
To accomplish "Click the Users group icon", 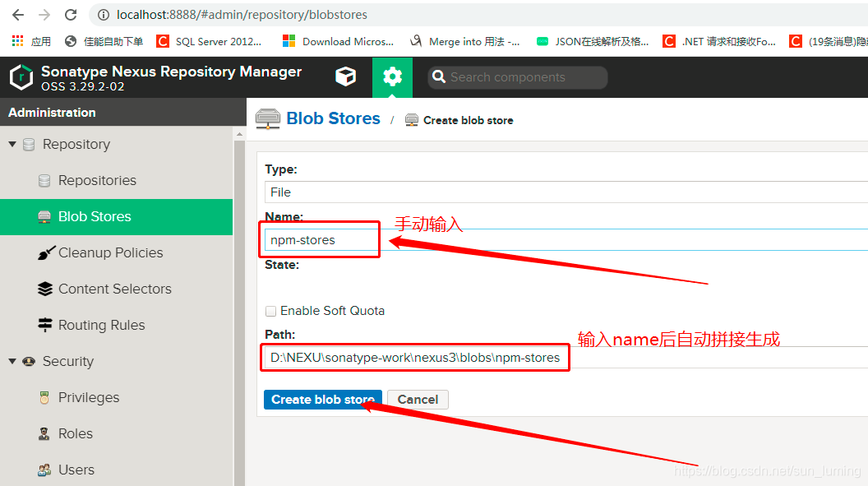I will point(44,470).
